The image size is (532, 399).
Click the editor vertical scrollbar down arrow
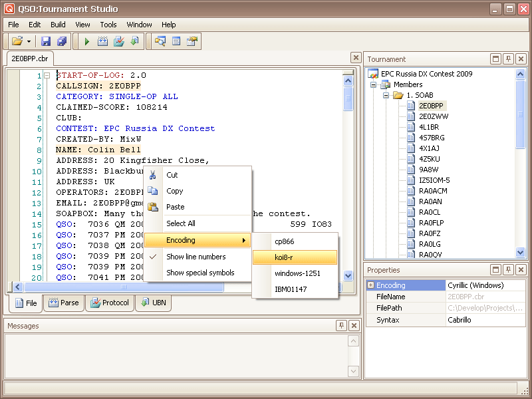coord(348,276)
